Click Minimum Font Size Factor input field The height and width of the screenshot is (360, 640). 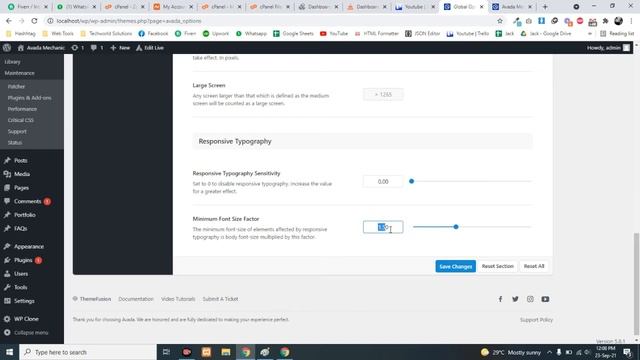point(383,227)
